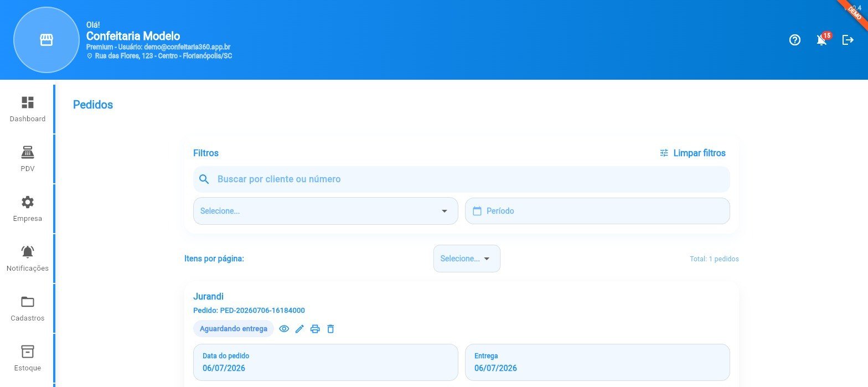Click the Pedidos page heading
Viewport: 868px width, 387px height.
click(x=93, y=105)
